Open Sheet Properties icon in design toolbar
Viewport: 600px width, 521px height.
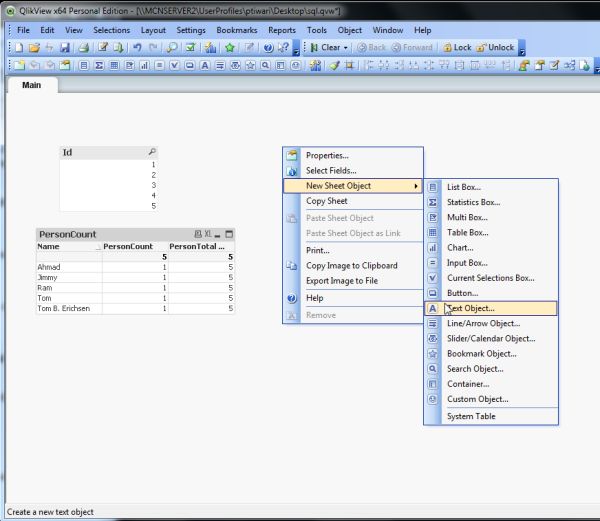(x=65, y=65)
